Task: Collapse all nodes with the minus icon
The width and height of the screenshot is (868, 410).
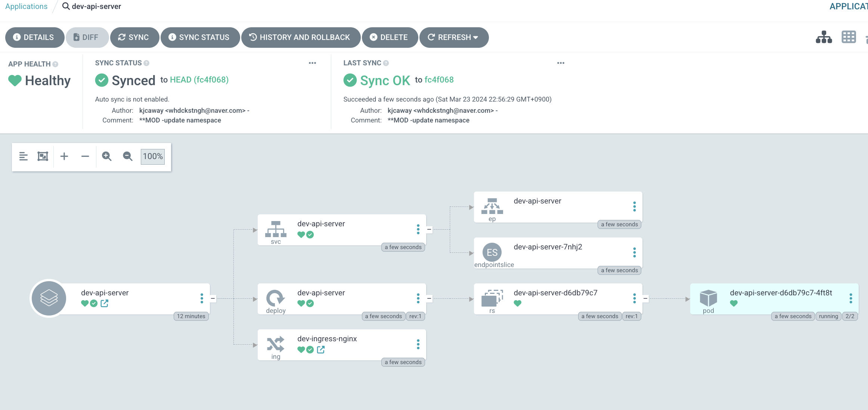Action: tap(85, 156)
